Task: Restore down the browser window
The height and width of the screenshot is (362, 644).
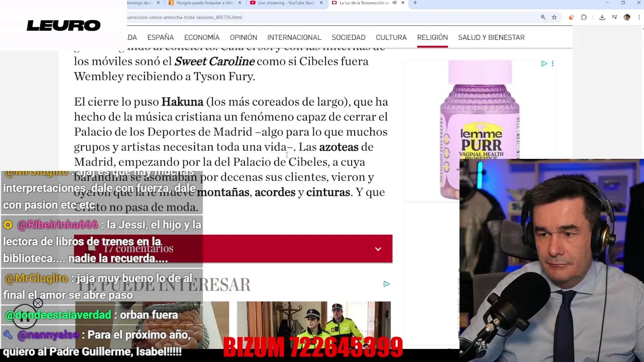Action: coord(623,3)
